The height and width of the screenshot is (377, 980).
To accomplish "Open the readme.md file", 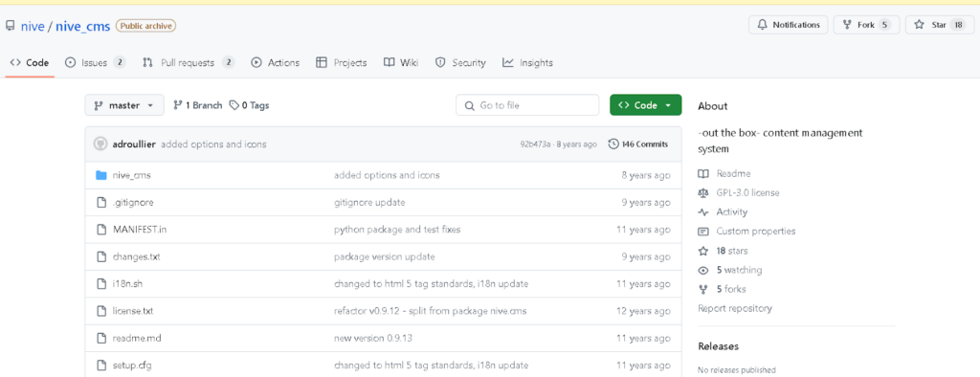I will pos(129,338).
